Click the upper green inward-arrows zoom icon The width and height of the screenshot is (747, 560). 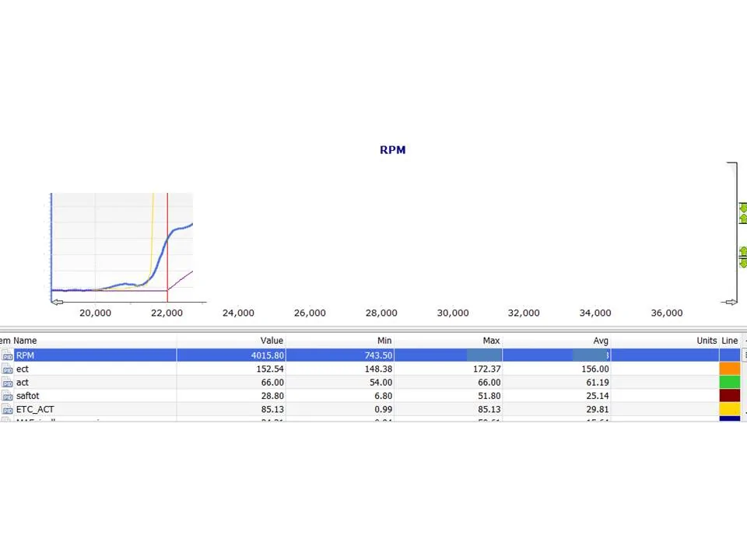(742, 213)
